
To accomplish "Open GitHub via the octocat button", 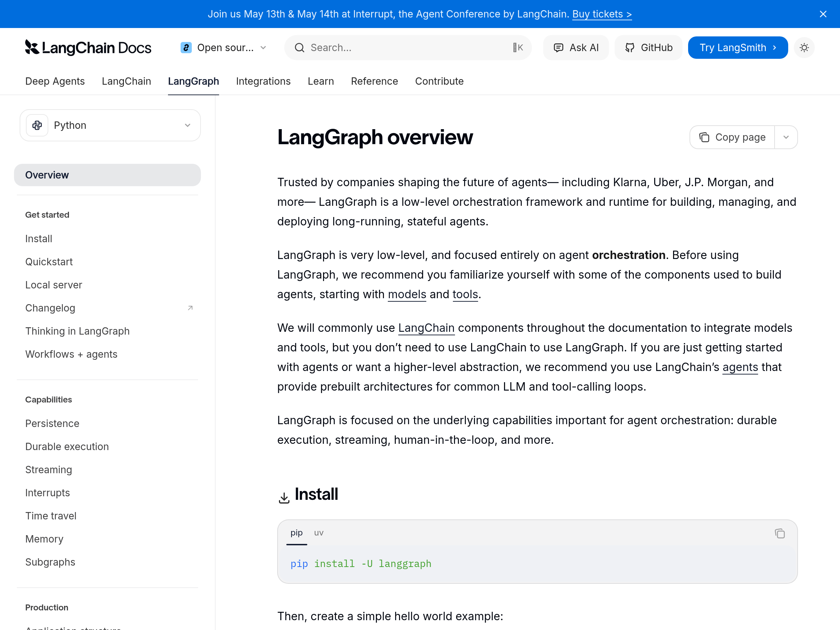I will 648,48.
